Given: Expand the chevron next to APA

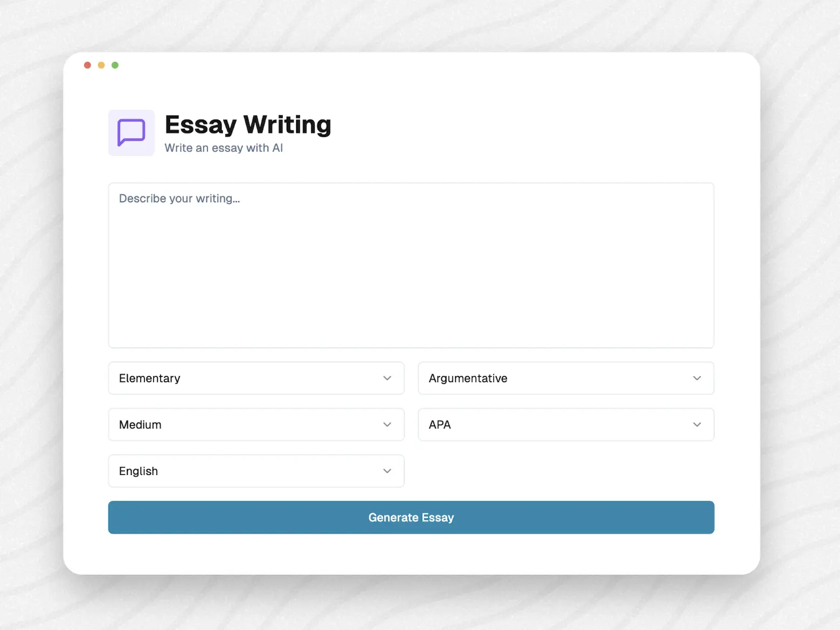Looking at the screenshot, I should pos(697,425).
